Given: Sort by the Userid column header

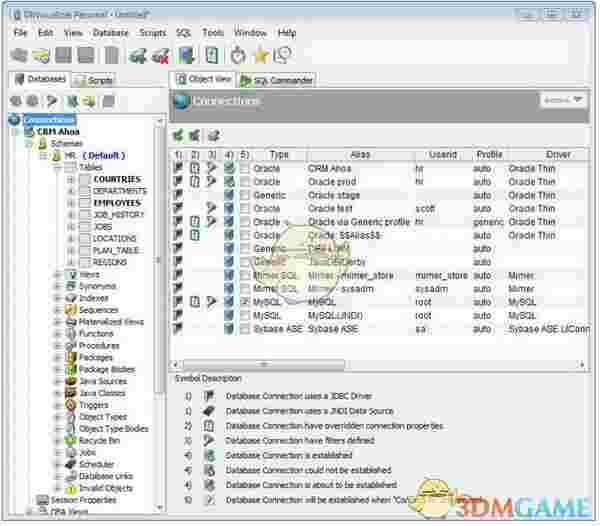Looking at the screenshot, I should [x=443, y=155].
